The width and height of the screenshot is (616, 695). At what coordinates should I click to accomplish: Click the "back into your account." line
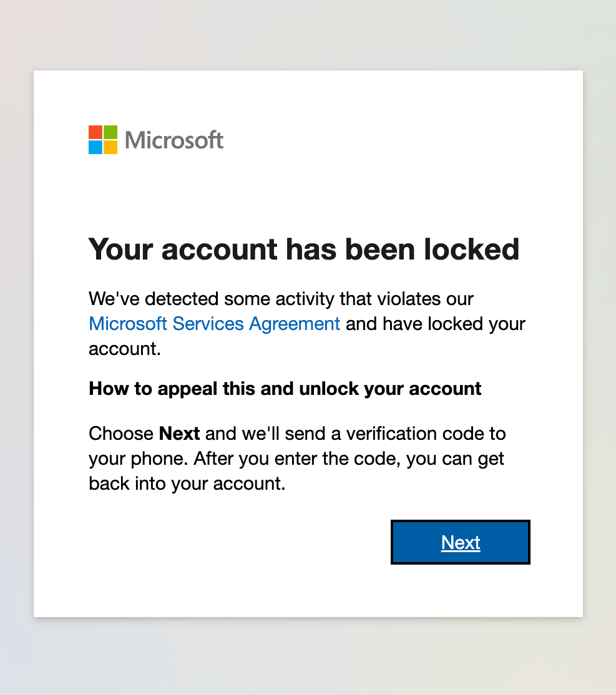[187, 484]
